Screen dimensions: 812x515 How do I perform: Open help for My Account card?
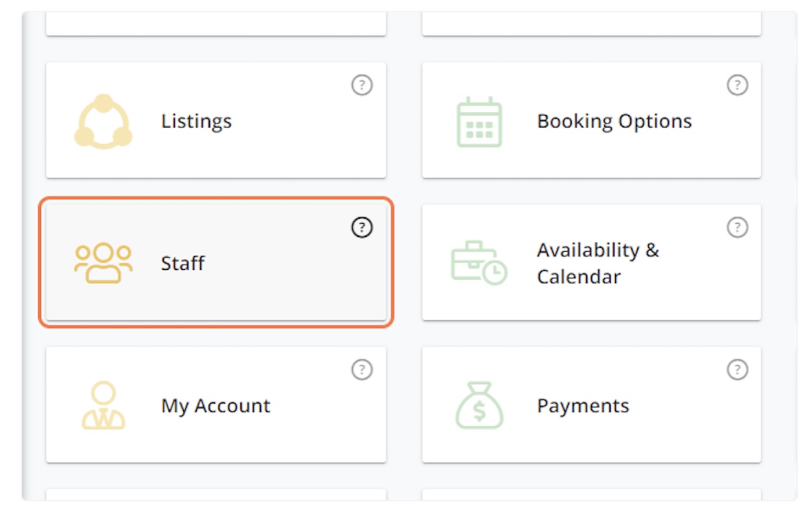pyautogui.click(x=362, y=369)
